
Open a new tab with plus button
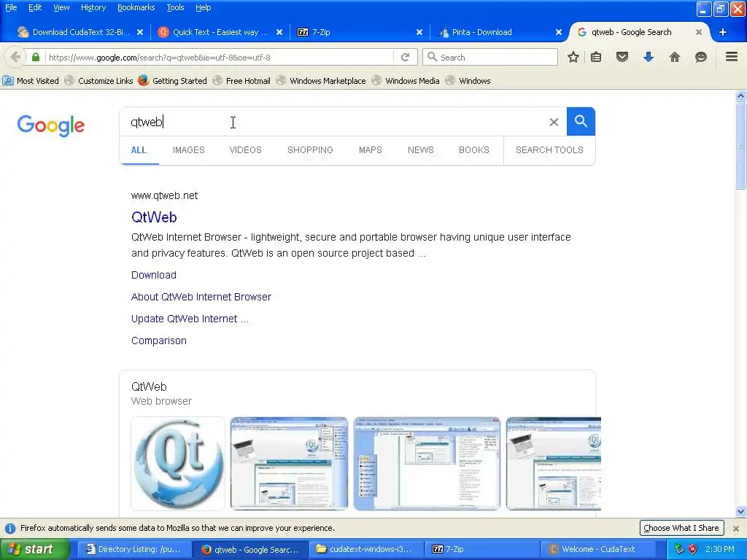[x=723, y=32]
